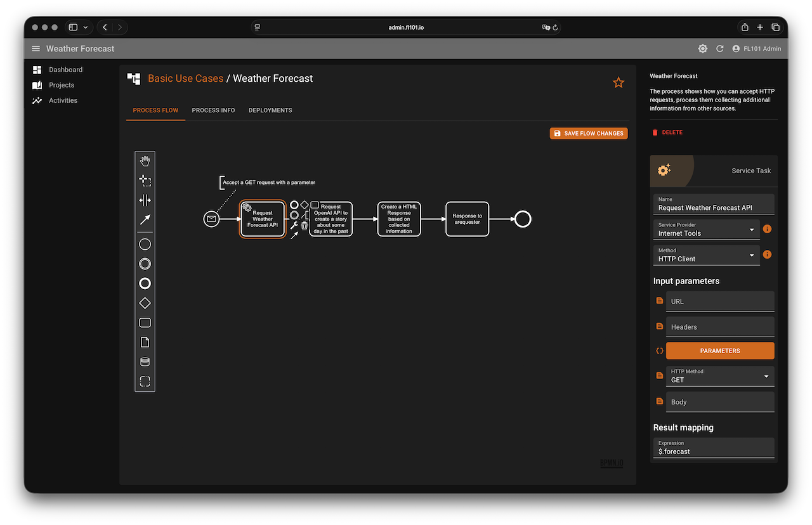Pick the gateway diamond from the palette

click(x=145, y=303)
